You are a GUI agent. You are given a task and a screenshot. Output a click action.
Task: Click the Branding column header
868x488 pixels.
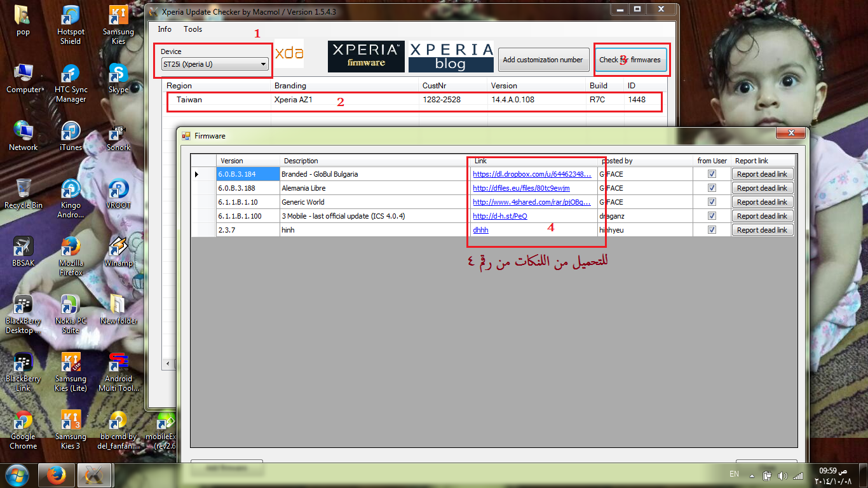pos(345,86)
